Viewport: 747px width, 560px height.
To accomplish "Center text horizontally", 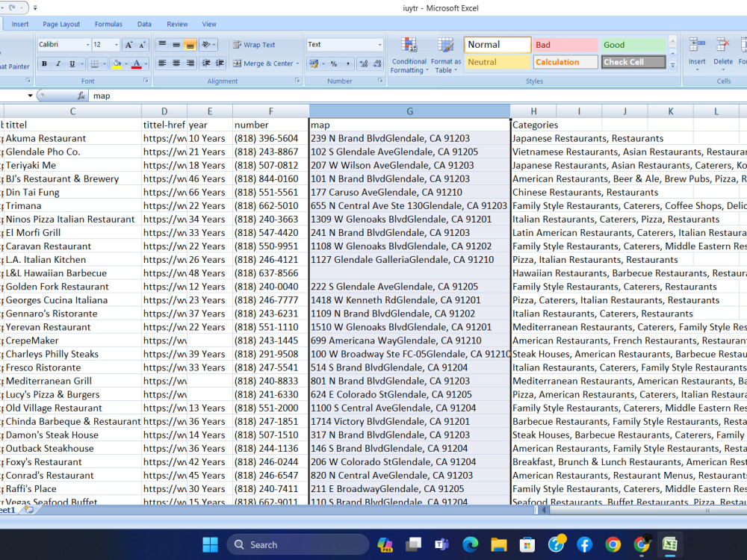I will click(176, 63).
